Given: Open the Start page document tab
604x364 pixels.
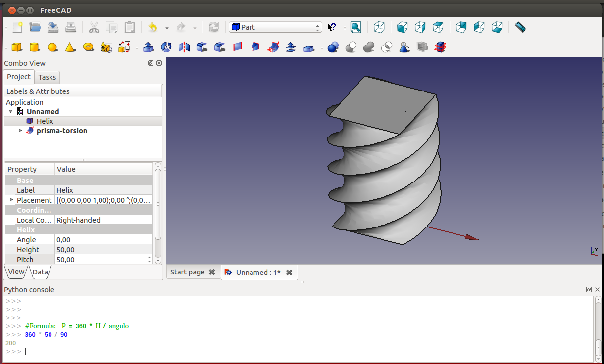Looking at the screenshot, I should pyautogui.click(x=187, y=272).
